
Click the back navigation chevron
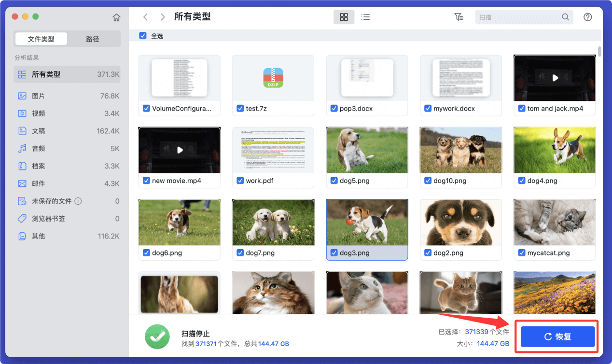(x=146, y=17)
